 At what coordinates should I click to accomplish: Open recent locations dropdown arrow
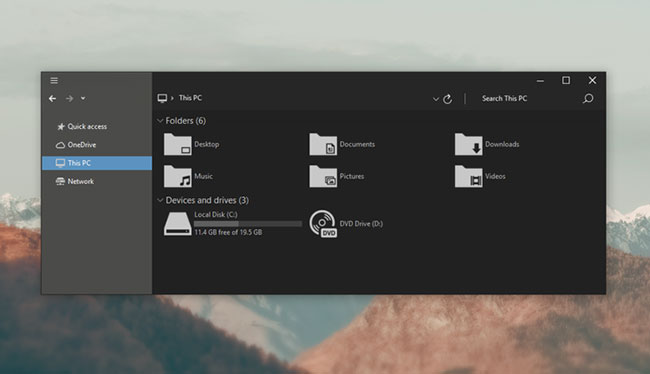(83, 98)
